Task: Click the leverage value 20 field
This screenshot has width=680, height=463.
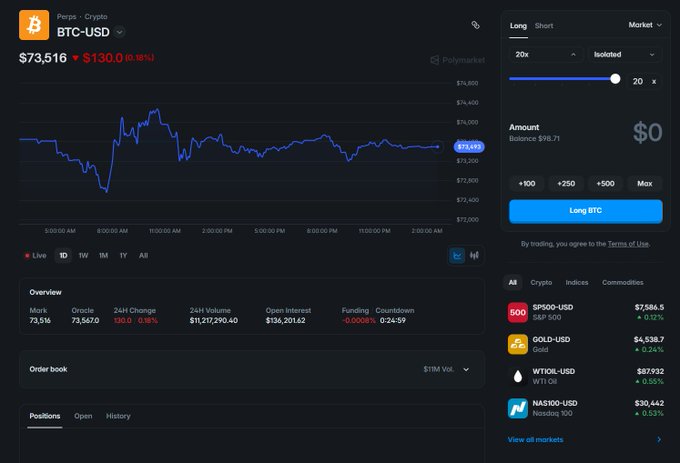Action: pyautogui.click(x=638, y=82)
